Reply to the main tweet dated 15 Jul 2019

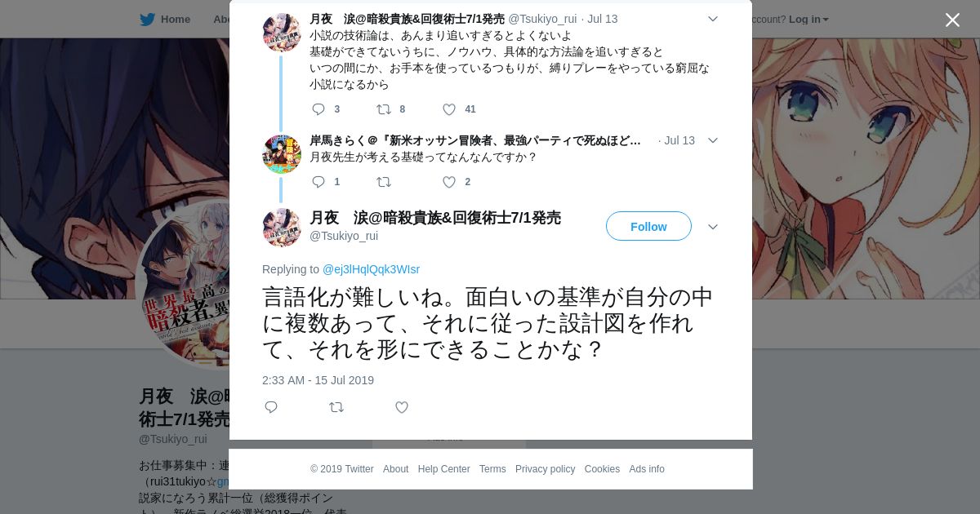(271, 407)
